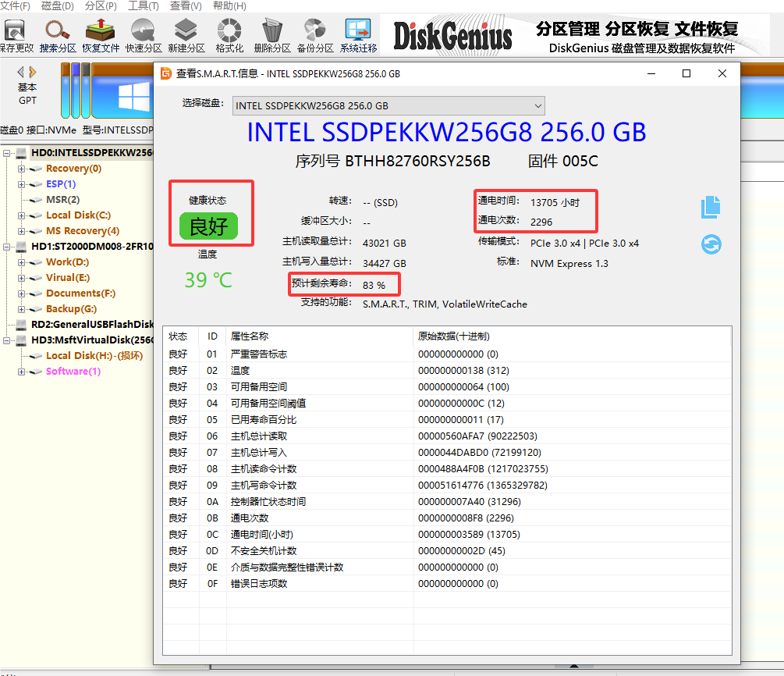
Task: Click the New Partition (新建分区) icon
Action: click(186, 36)
